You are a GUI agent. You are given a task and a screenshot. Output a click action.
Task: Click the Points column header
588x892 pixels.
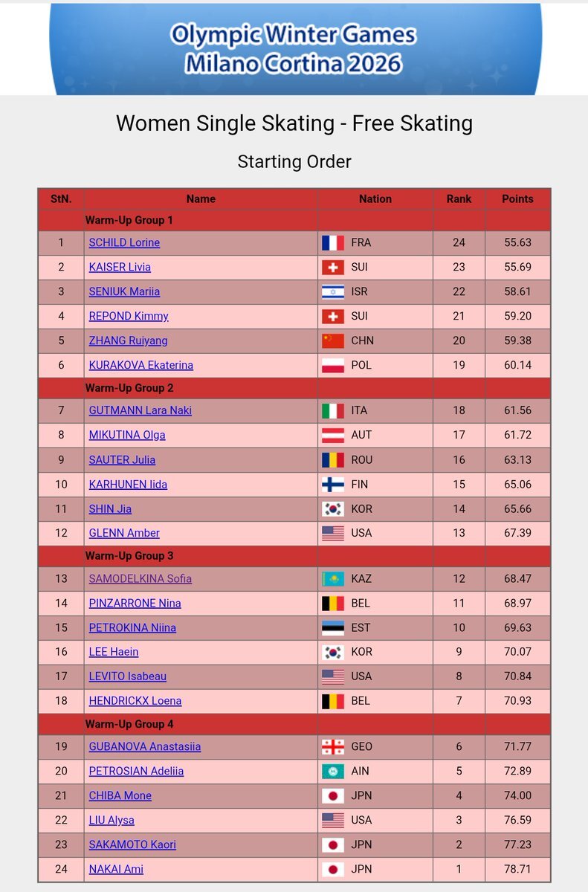pyautogui.click(x=517, y=198)
